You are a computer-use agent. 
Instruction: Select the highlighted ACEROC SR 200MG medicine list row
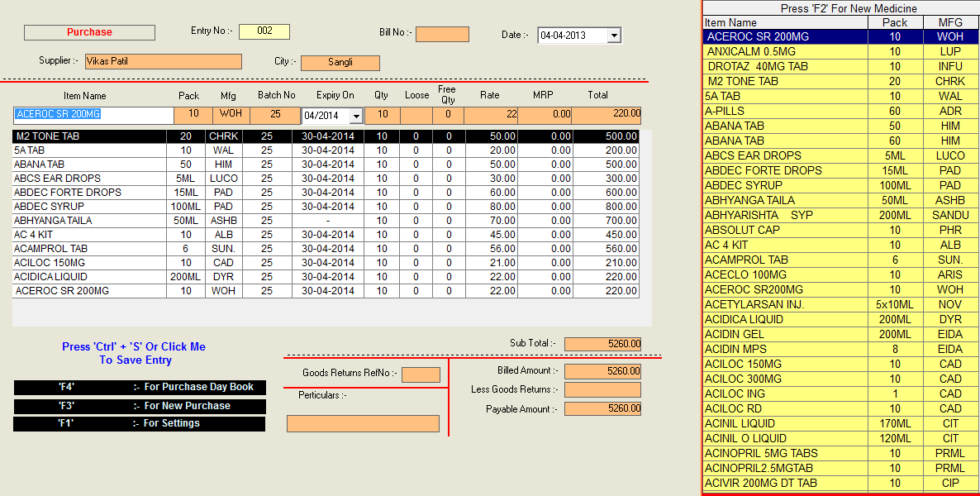841,37
